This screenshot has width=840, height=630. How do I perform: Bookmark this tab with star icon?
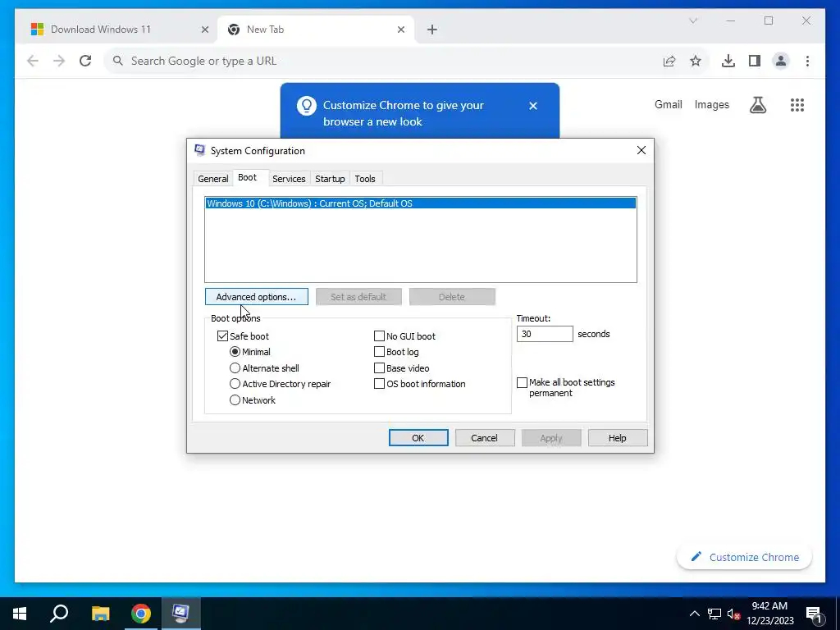[696, 61]
